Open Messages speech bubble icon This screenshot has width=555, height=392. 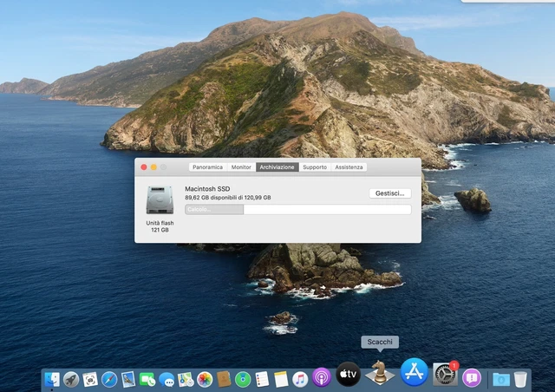pos(166,380)
